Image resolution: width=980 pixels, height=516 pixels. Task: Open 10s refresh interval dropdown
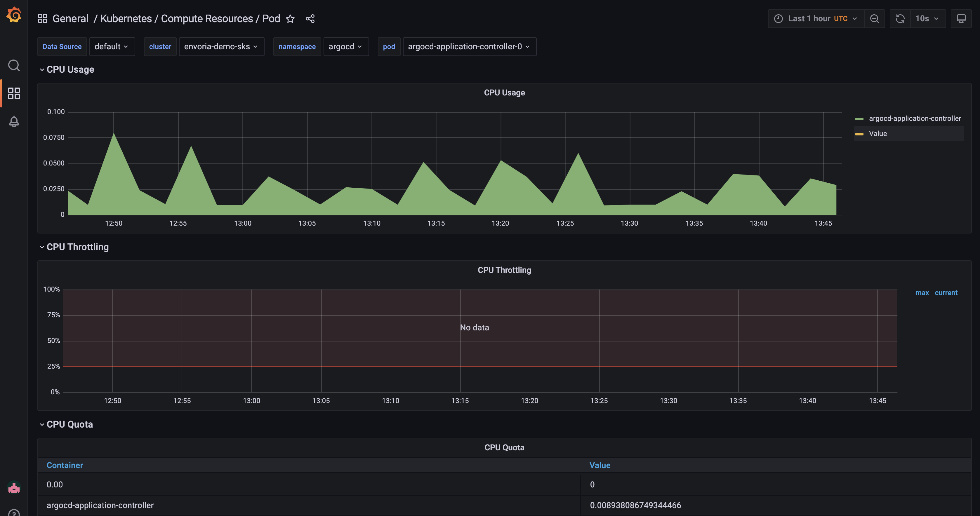(927, 19)
